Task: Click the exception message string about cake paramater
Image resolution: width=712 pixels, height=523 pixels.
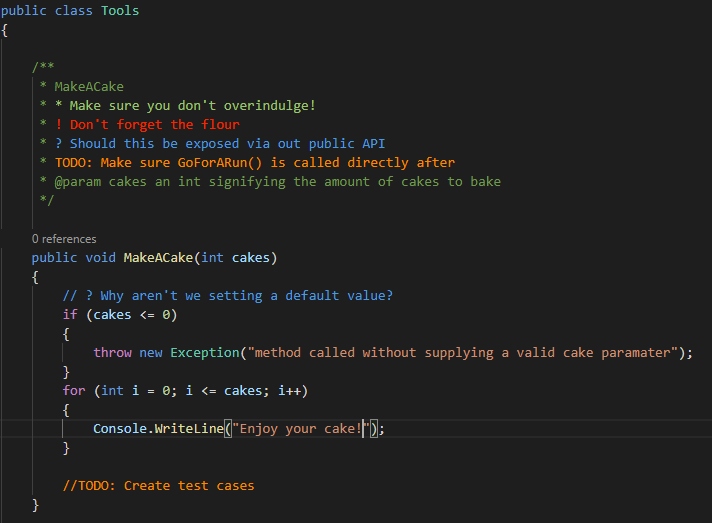Action: (x=462, y=353)
